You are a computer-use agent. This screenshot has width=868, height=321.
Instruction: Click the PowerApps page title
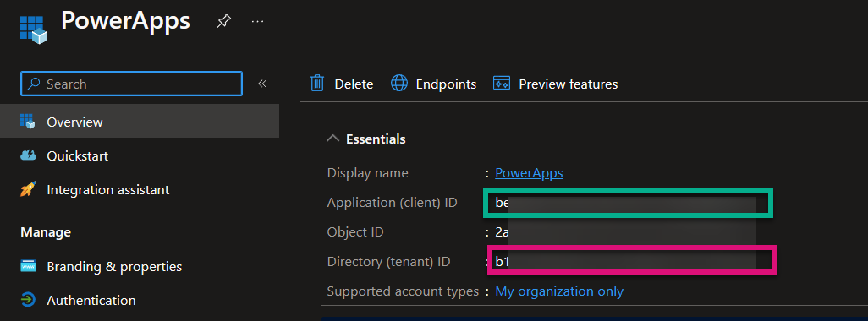(126, 21)
